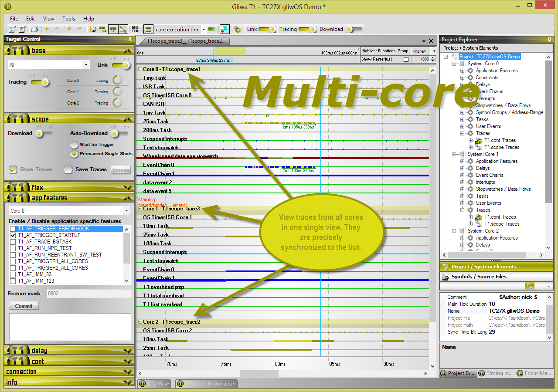
Task: Click the yellow hierarchy blocks toolbar icon
Action: 103,30
